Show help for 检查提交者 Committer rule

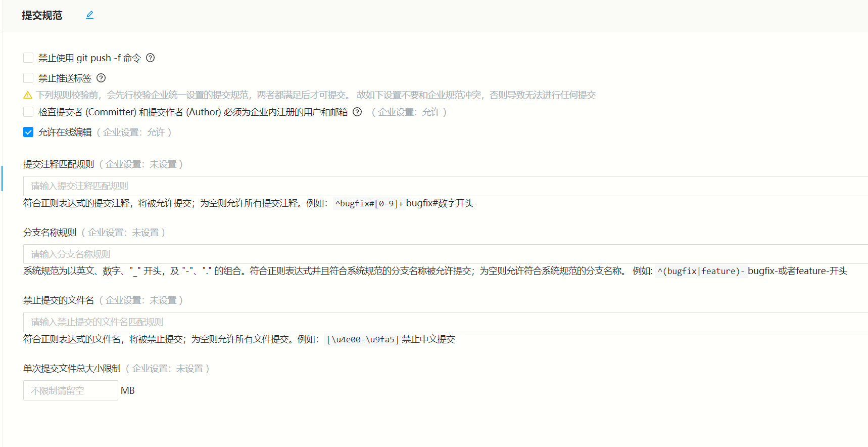pos(357,112)
